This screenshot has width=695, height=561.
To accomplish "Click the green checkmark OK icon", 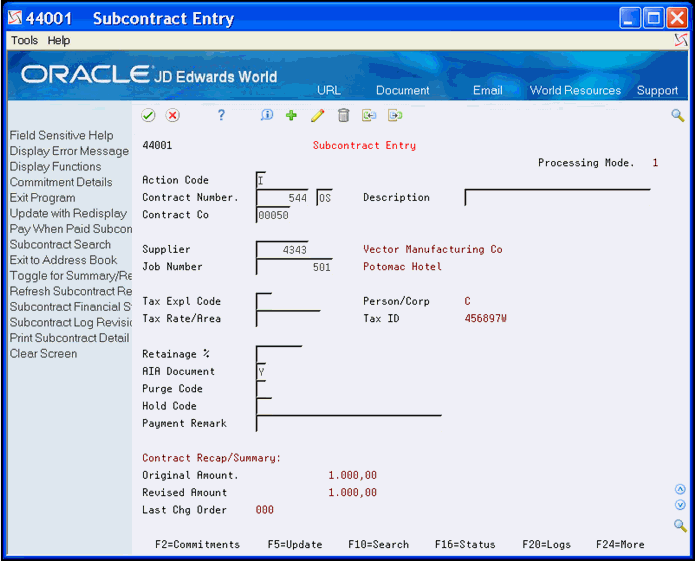I will tap(148, 116).
